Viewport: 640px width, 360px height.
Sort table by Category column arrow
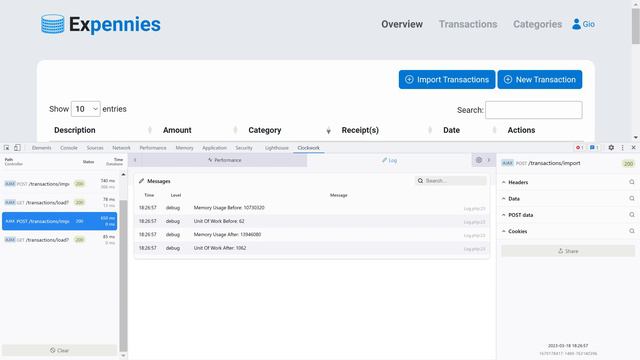[x=329, y=130]
